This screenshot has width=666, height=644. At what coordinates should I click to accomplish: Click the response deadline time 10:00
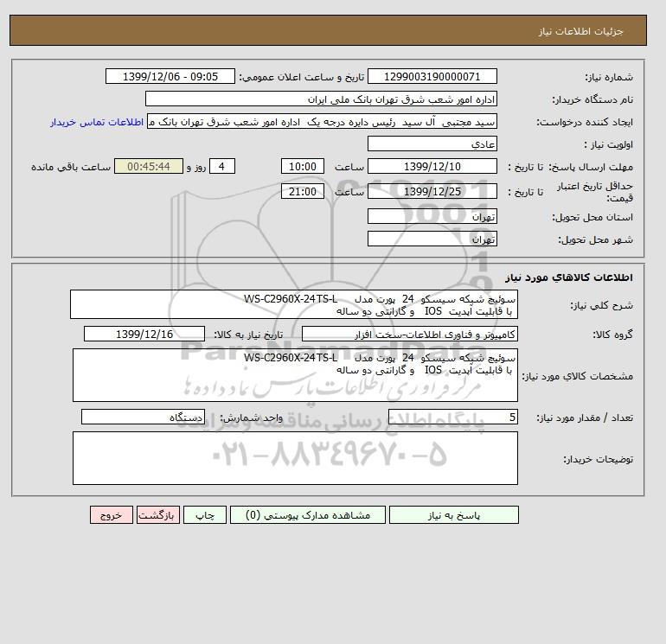[x=303, y=167]
